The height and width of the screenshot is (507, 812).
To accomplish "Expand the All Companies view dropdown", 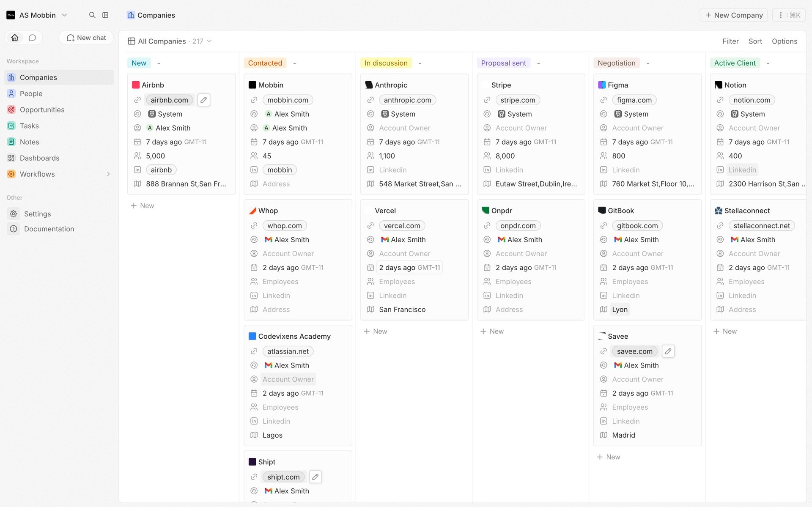I will (x=209, y=41).
